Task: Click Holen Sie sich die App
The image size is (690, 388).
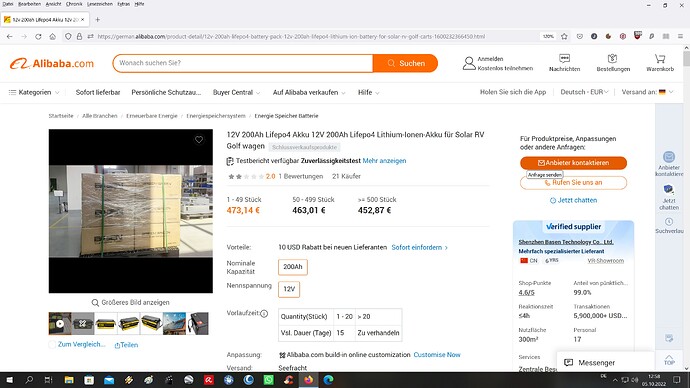Action: [x=513, y=92]
